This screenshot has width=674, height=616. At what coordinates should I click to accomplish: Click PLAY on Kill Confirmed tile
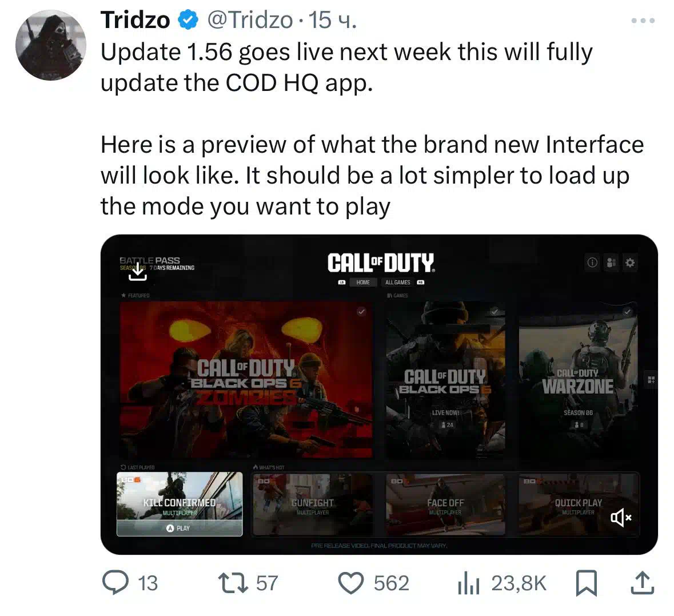click(179, 528)
